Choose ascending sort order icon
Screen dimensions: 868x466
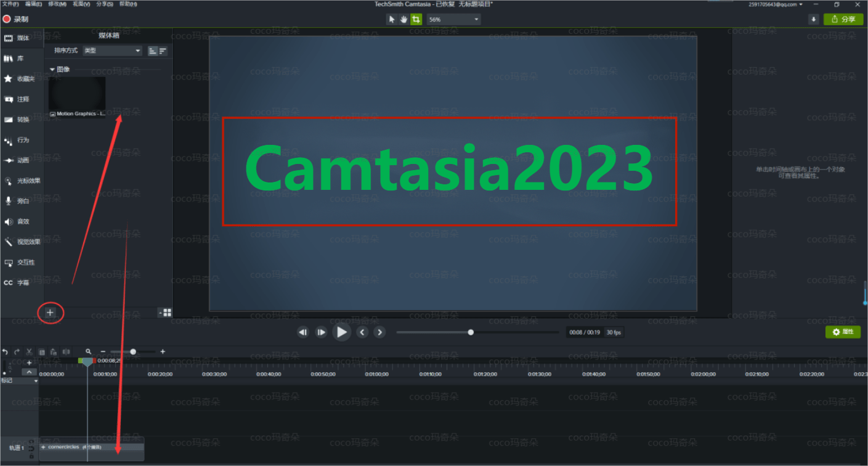click(152, 51)
